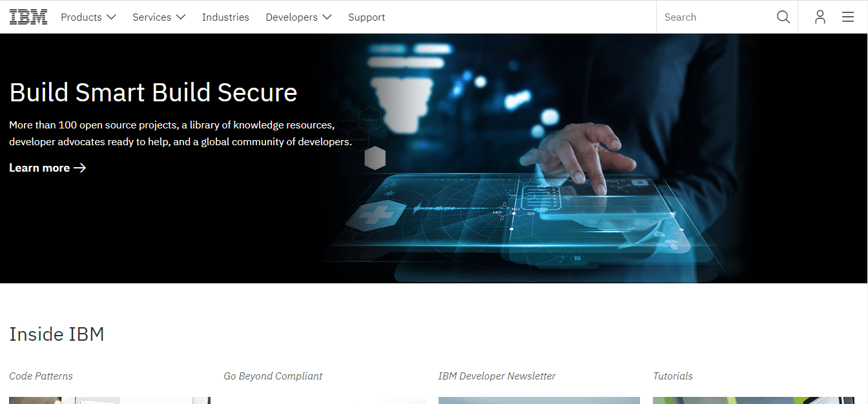Click the Code Patterns label
The width and height of the screenshot is (868, 404).
point(41,376)
